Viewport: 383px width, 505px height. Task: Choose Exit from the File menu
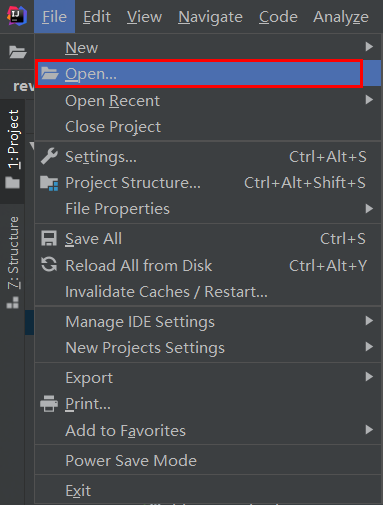tap(208, 491)
